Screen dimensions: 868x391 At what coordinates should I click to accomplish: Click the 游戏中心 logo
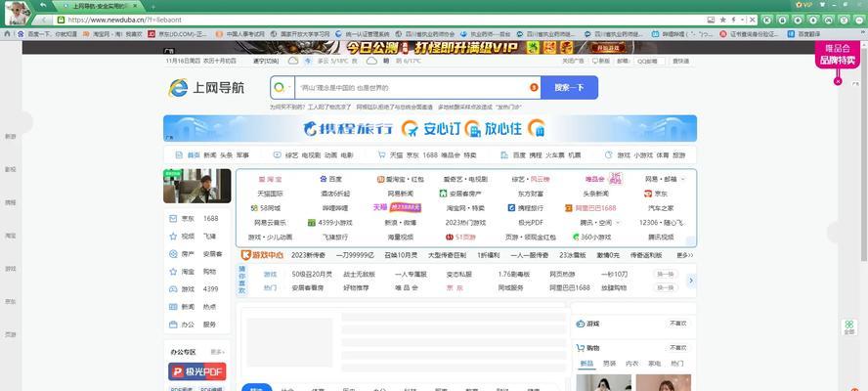(262, 255)
